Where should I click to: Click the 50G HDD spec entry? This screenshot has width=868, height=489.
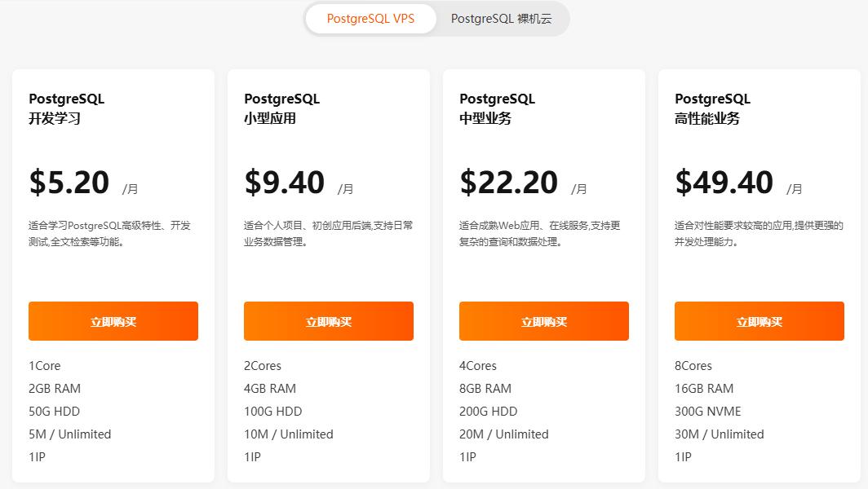click(54, 412)
